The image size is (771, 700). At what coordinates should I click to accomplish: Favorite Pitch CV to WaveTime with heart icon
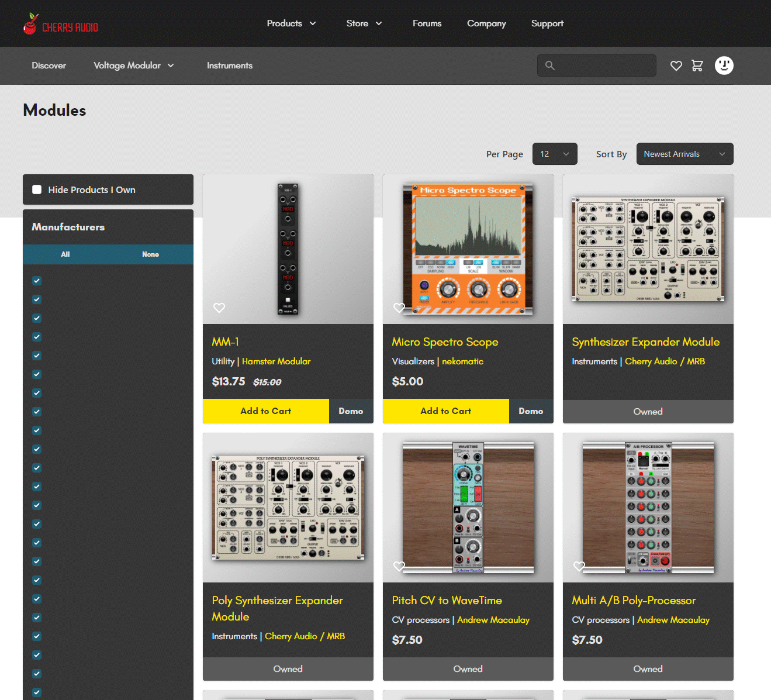pyautogui.click(x=399, y=566)
